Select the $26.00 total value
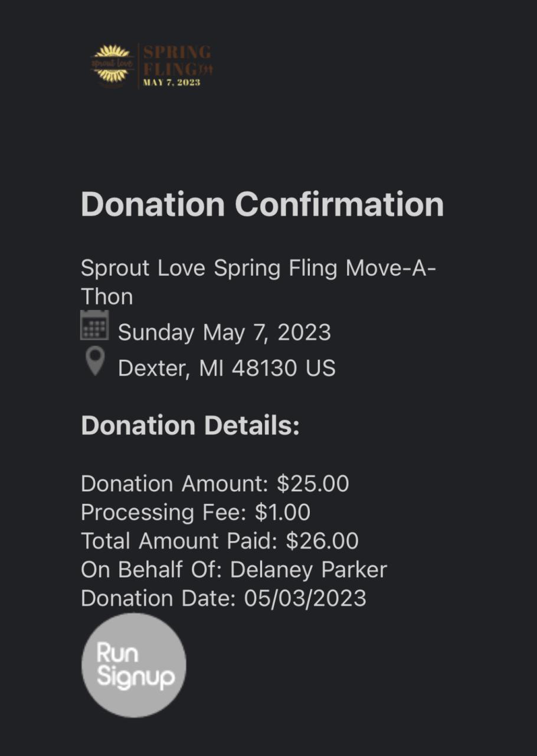537x756 pixels. [x=322, y=541]
